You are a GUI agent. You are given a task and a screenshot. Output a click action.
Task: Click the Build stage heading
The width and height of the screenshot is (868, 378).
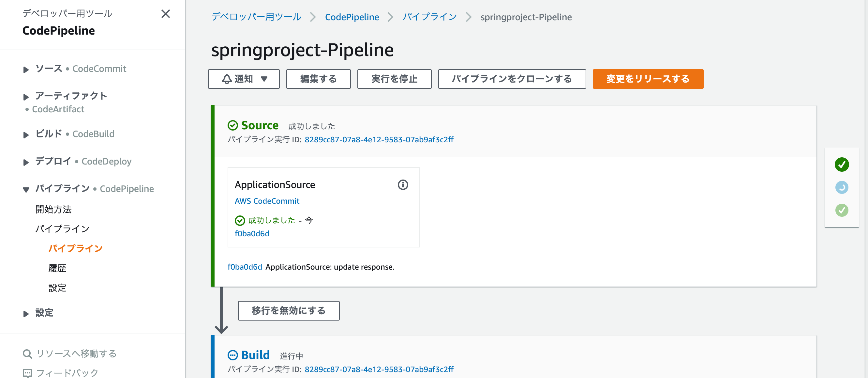pyautogui.click(x=255, y=355)
